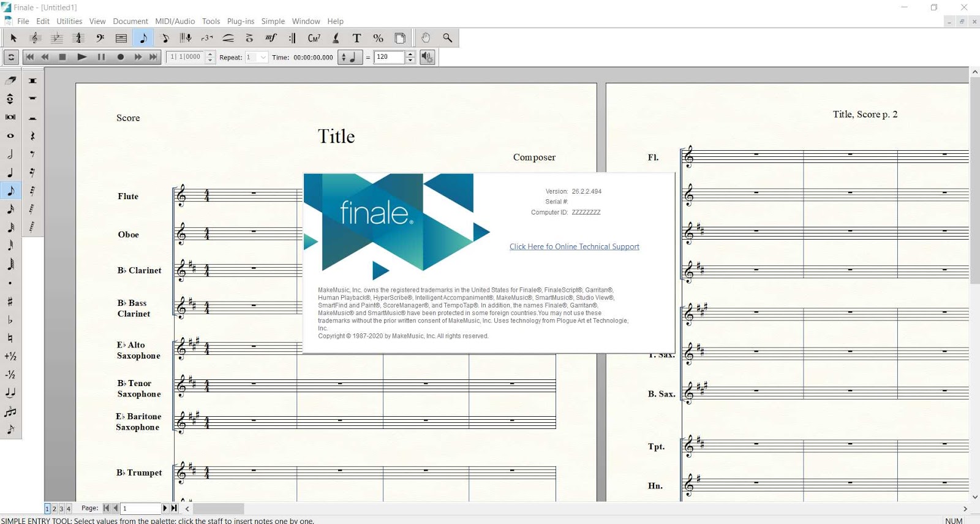Select the Speedy Entry tool

coord(165,38)
